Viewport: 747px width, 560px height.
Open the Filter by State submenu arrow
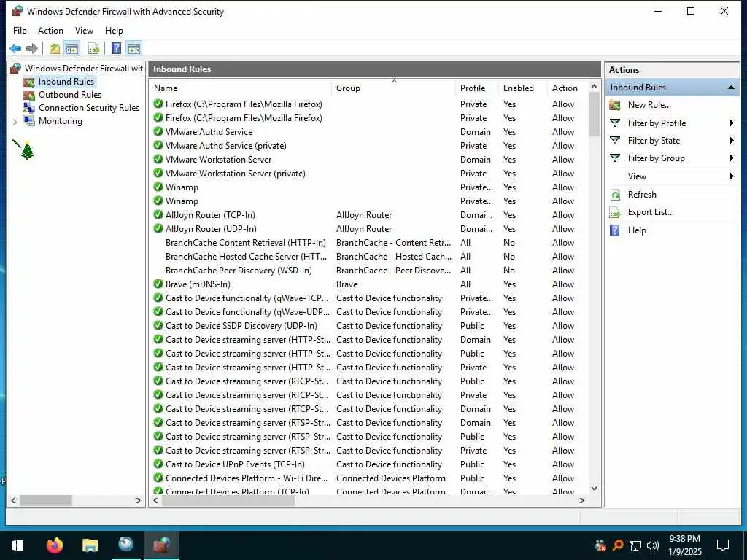click(x=732, y=141)
